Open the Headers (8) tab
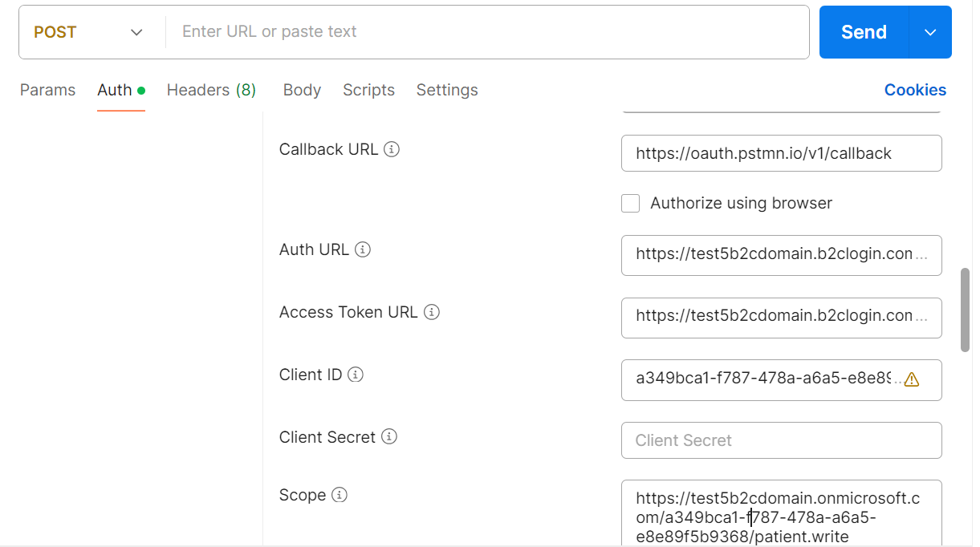Viewport: 980px width, 547px height. point(211,90)
